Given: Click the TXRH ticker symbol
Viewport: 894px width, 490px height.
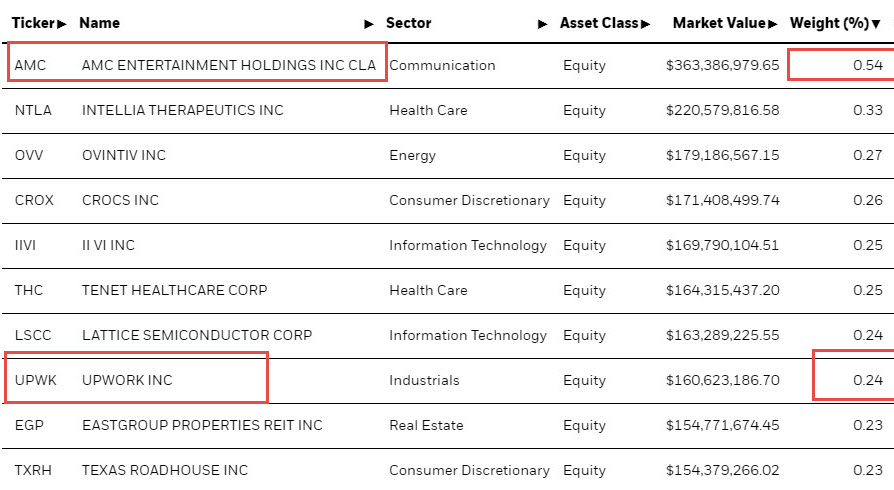Looking at the screenshot, I should (33, 470).
